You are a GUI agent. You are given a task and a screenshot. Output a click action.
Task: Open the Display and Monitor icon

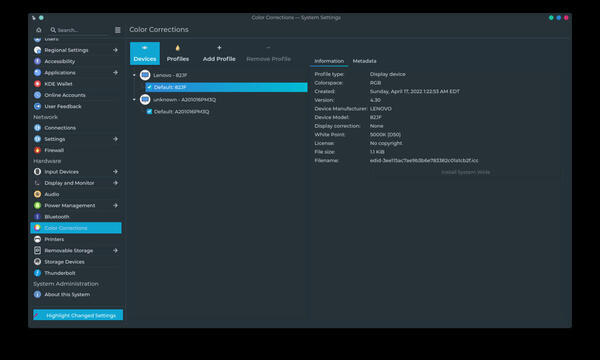38,183
